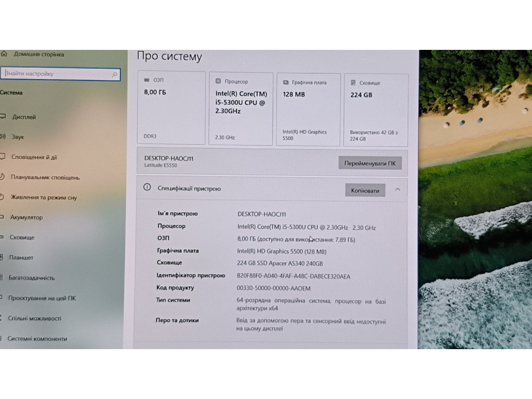Collapse the Специфікації пристрою section chevron
The image size is (532, 399).
click(397, 190)
